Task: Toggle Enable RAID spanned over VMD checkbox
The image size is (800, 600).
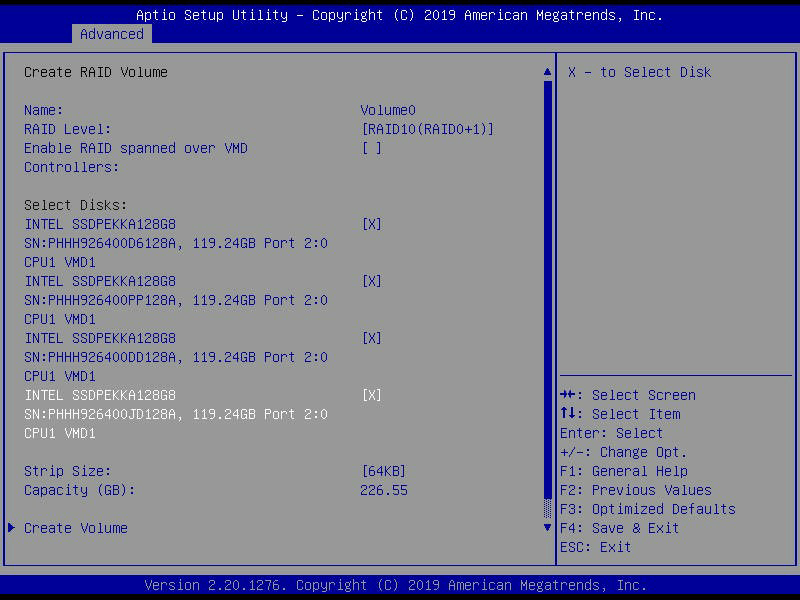Action: 371,148
